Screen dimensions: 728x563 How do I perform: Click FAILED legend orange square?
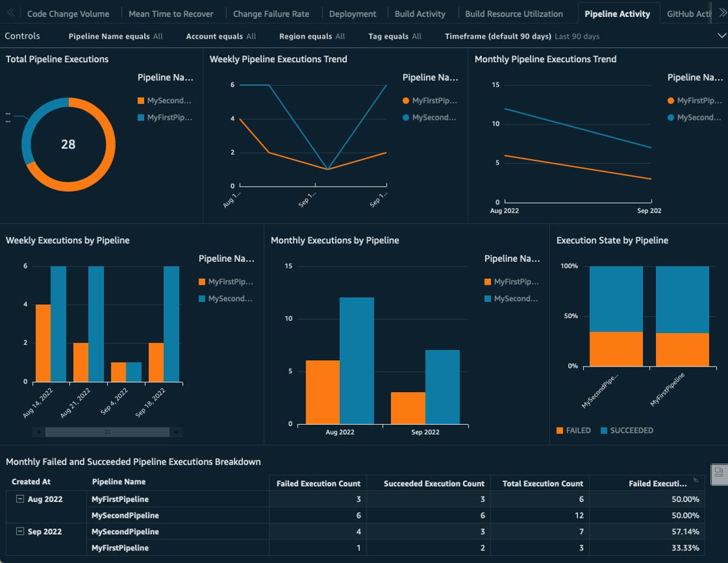560,431
